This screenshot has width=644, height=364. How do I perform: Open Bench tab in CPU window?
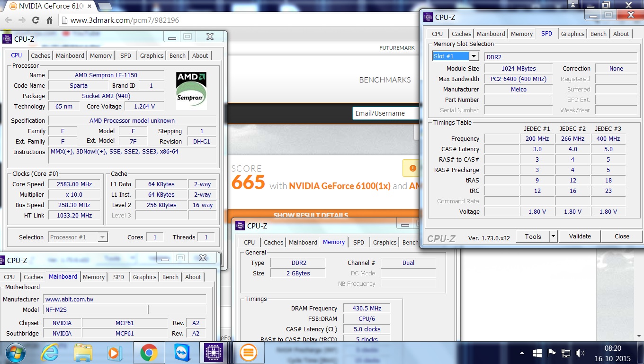178,55
